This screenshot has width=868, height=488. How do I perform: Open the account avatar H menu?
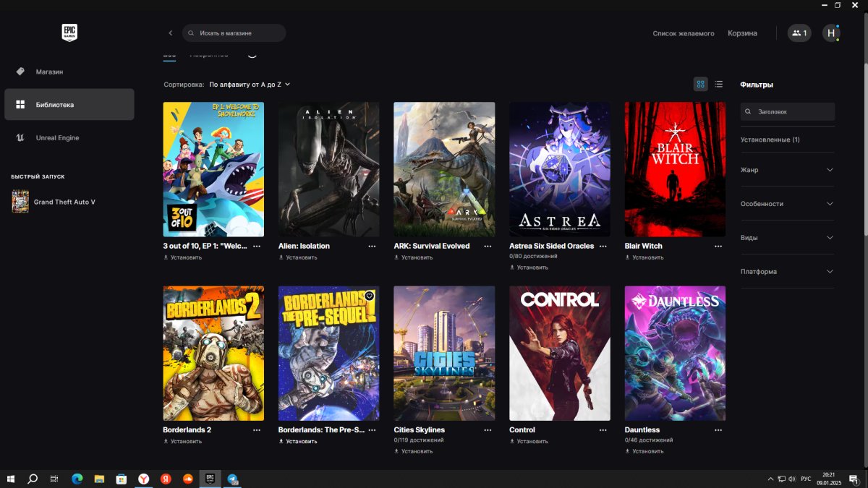tap(831, 33)
